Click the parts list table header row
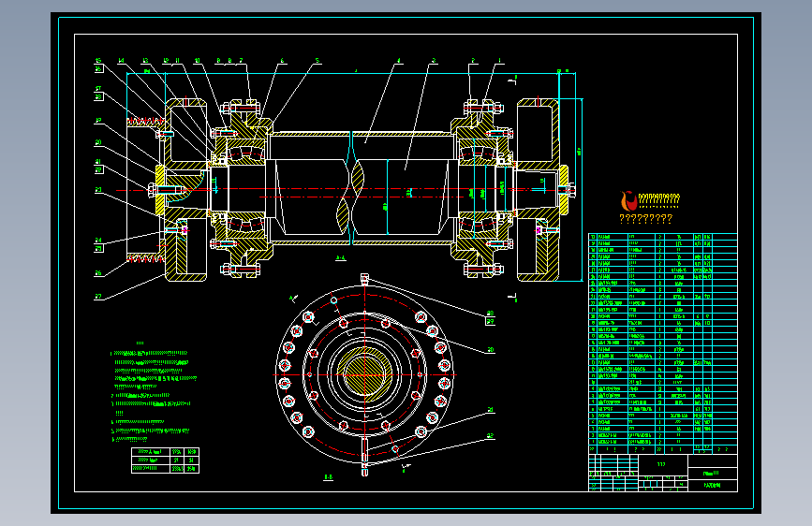 (x=663, y=449)
